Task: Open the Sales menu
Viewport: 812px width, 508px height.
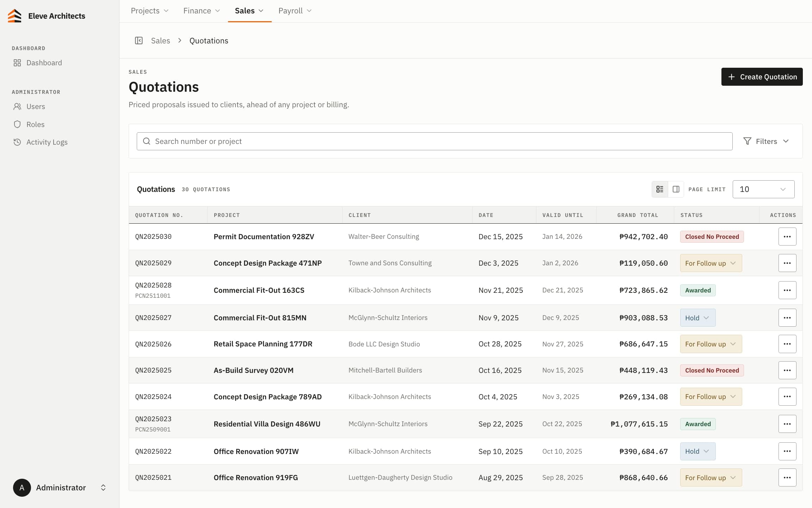Action: [x=249, y=11]
